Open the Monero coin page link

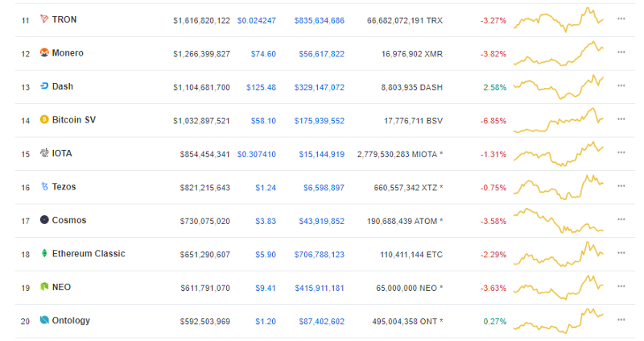[x=68, y=52]
